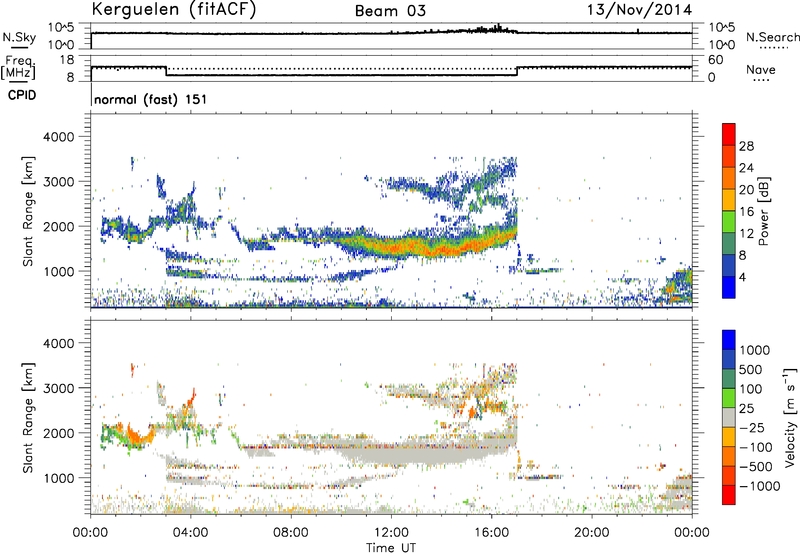Click the "normal (fast) 151" CPID text
The height and width of the screenshot is (554, 800).
[151, 99]
